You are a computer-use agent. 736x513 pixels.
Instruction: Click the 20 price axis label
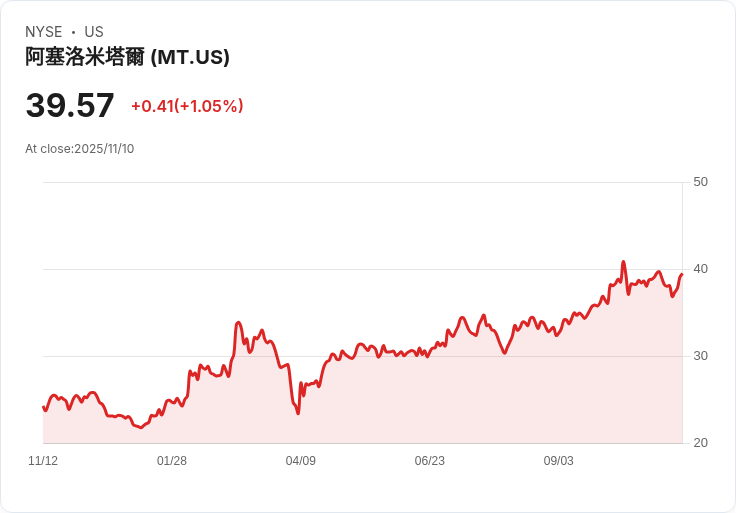click(700, 443)
